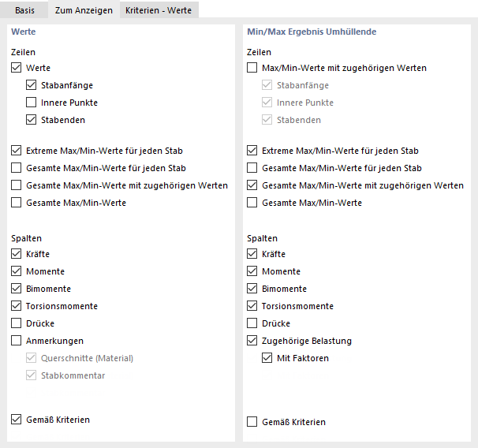Image resolution: width=478 pixels, height=448 pixels.
Task: Select the Zum Anzeigen tab
Action: click(x=82, y=9)
